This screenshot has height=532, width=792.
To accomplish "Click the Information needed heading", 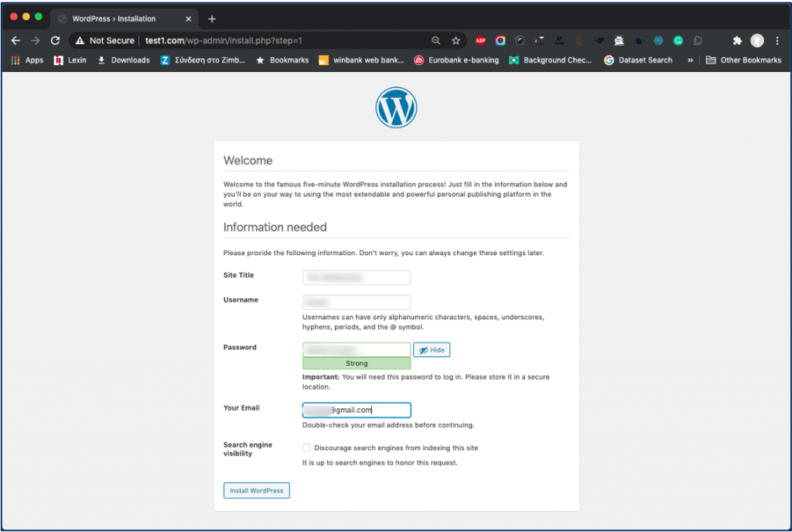I will [275, 227].
